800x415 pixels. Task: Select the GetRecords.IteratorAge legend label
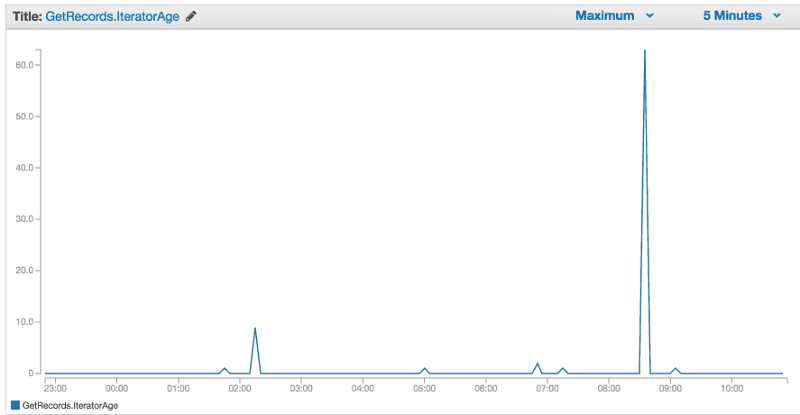tap(70, 405)
